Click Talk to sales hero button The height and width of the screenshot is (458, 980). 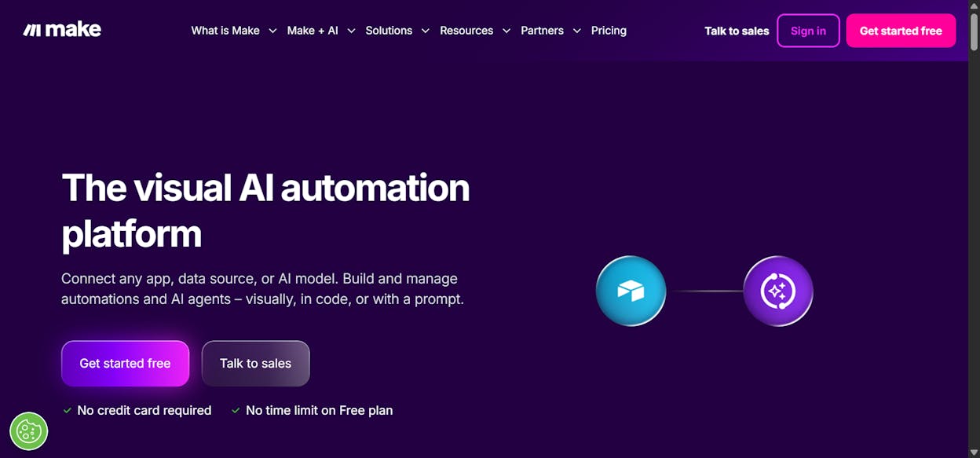point(255,363)
